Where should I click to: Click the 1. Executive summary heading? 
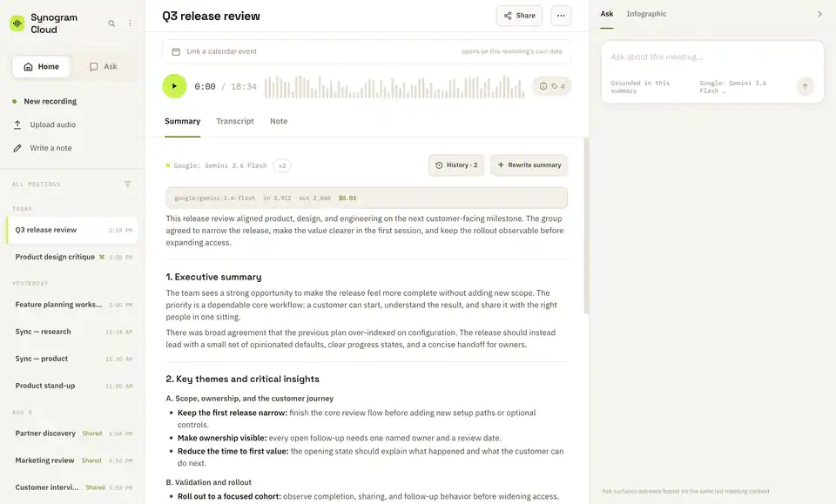pos(214,277)
